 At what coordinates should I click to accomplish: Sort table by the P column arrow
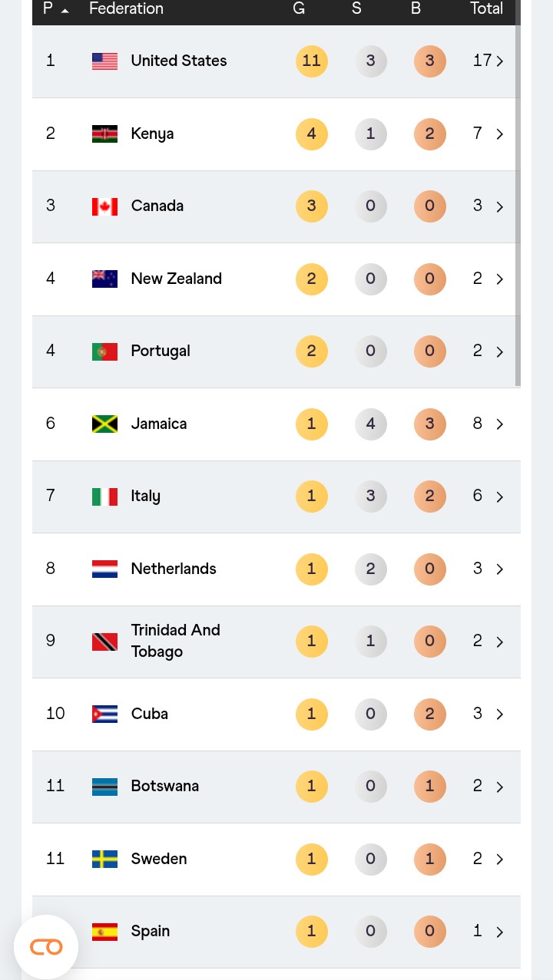65,10
